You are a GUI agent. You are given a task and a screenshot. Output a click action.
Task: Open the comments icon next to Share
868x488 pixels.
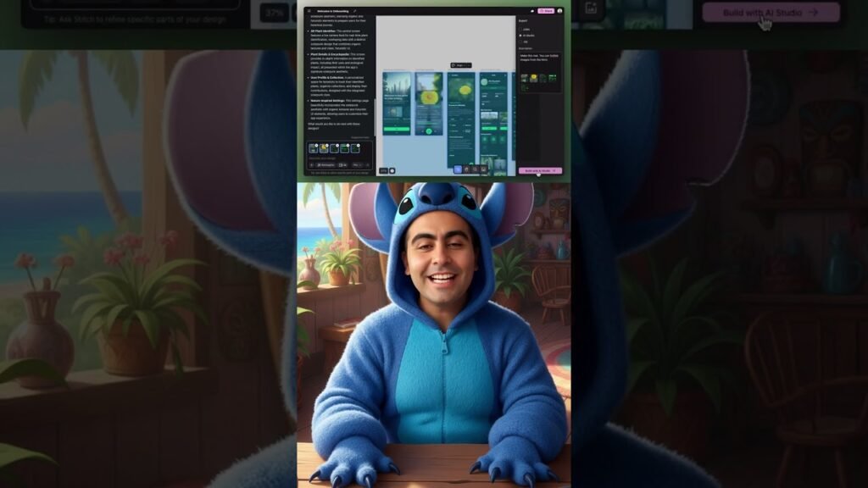[x=532, y=11]
